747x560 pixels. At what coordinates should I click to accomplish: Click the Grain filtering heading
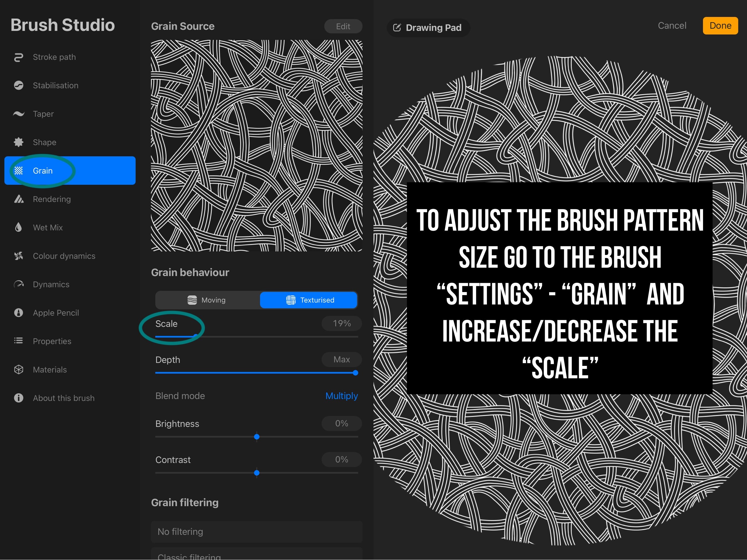coord(185,502)
